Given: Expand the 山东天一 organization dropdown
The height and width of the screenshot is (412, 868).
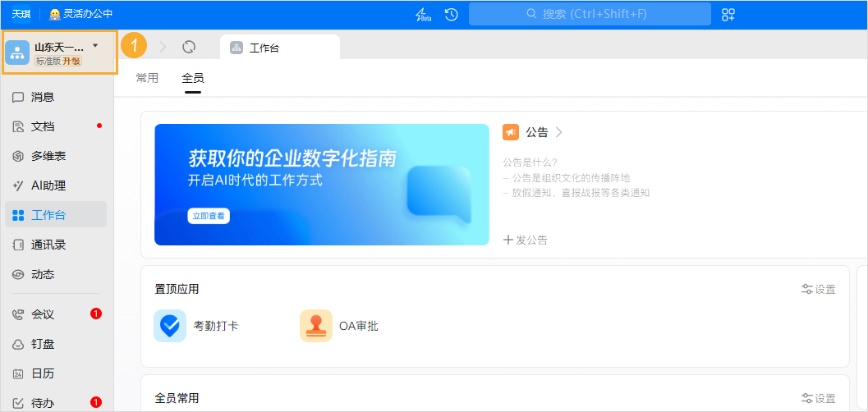Looking at the screenshot, I should pos(95,46).
